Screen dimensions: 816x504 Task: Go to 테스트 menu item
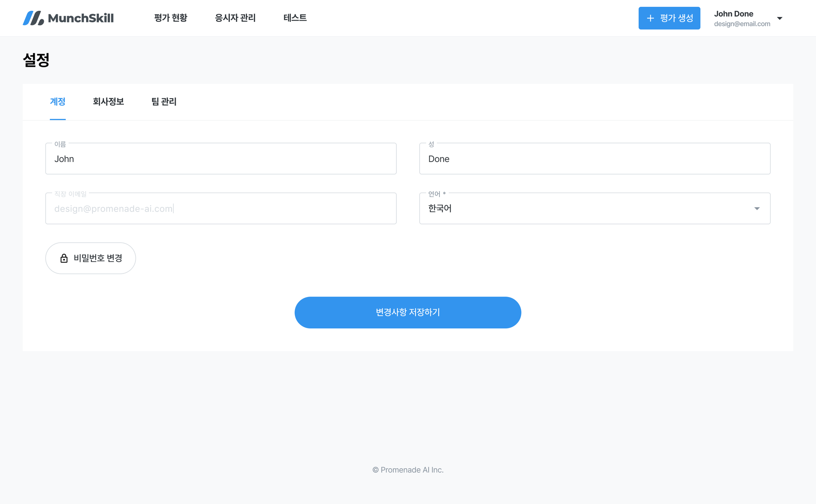[x=295, y=18]
